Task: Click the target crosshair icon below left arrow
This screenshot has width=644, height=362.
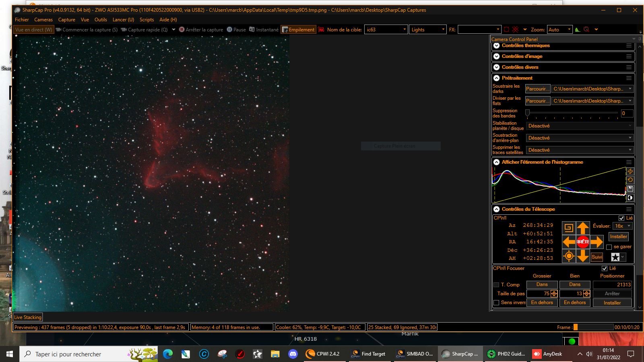Action: pyautogui.click(x=569, y=256)
